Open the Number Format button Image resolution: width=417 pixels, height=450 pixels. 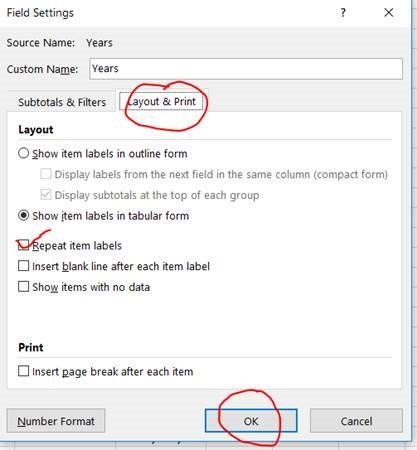56,421
